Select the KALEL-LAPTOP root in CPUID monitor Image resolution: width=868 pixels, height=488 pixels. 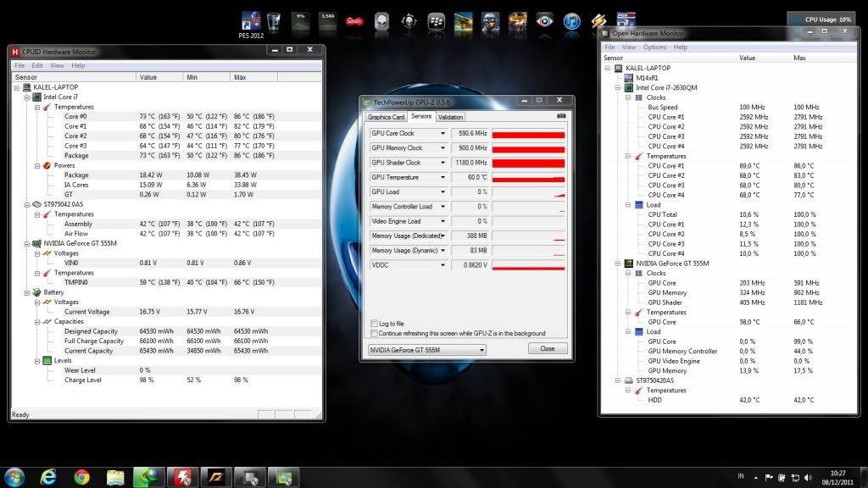tap(55, 87)
